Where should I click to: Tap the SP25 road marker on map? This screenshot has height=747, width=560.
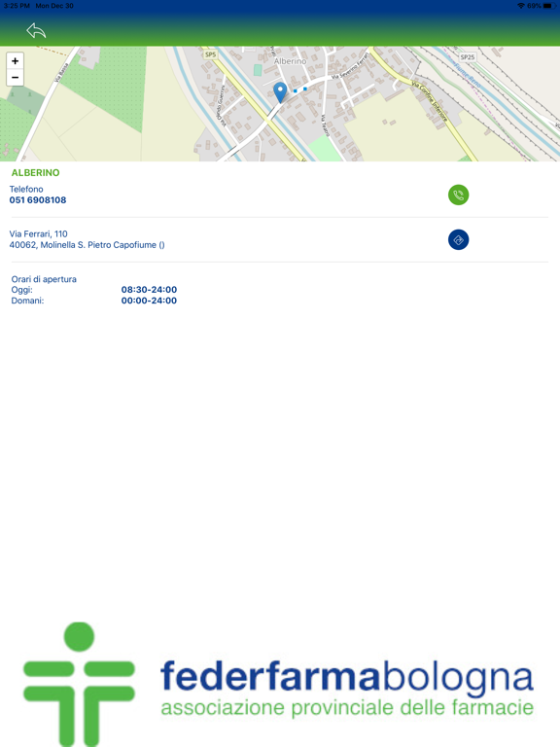point(467,57)
